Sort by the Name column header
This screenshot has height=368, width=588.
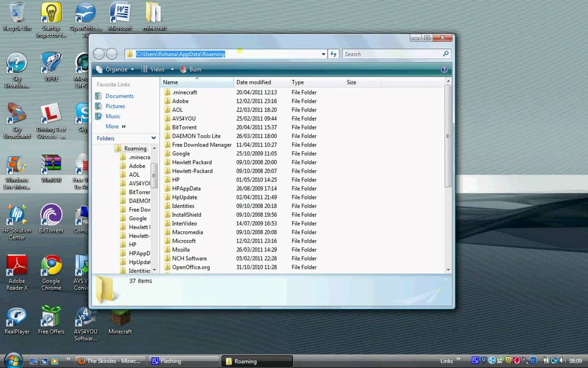tap(197, 82)
